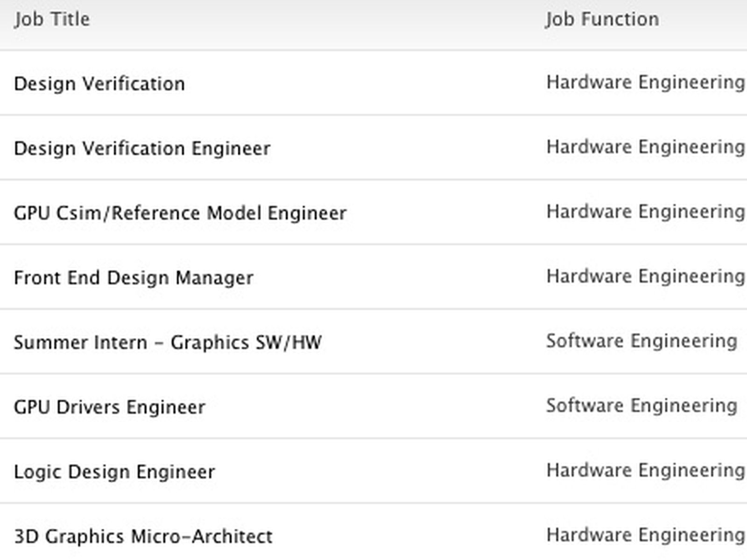Select GPU Csim/Reference Model Engineer job
Viewport: 747px width, 560px height.
coord(180,213)
